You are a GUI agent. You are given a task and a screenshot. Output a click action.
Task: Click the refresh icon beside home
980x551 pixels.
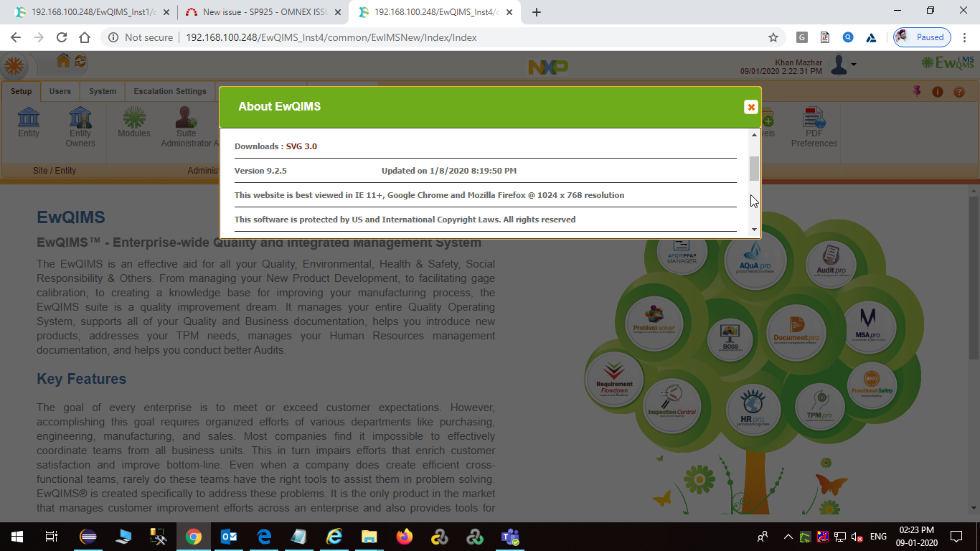coord(80,62)
